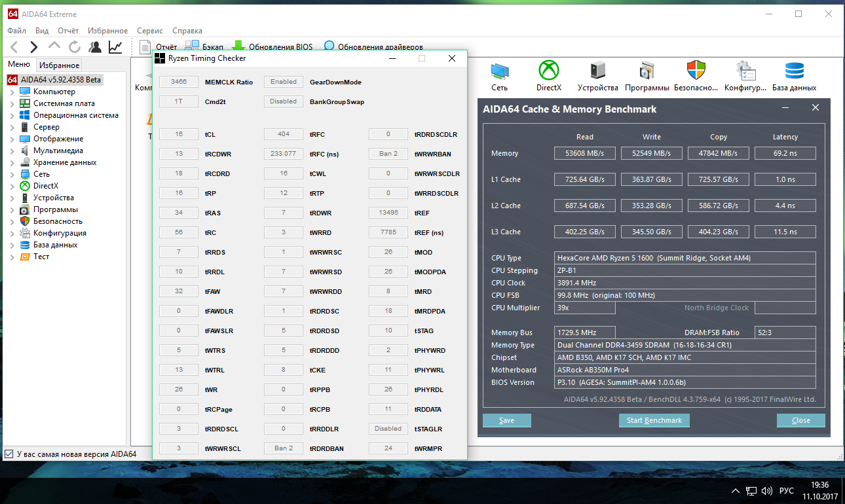Click the РУС language indicator in taskbar
This screenshot has width=845, height=504.
click(x=786, y=490)
